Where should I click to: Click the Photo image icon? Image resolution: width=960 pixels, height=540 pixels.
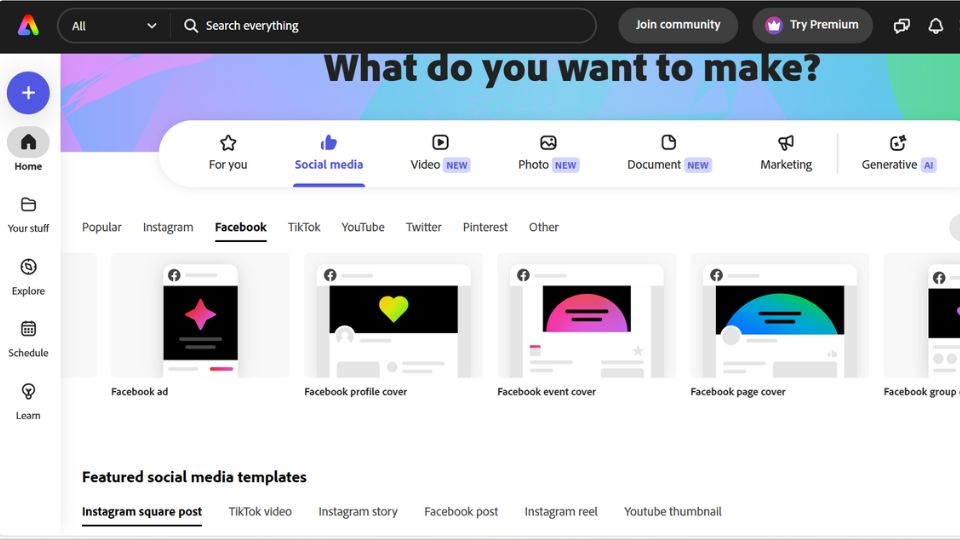point(549,143)
